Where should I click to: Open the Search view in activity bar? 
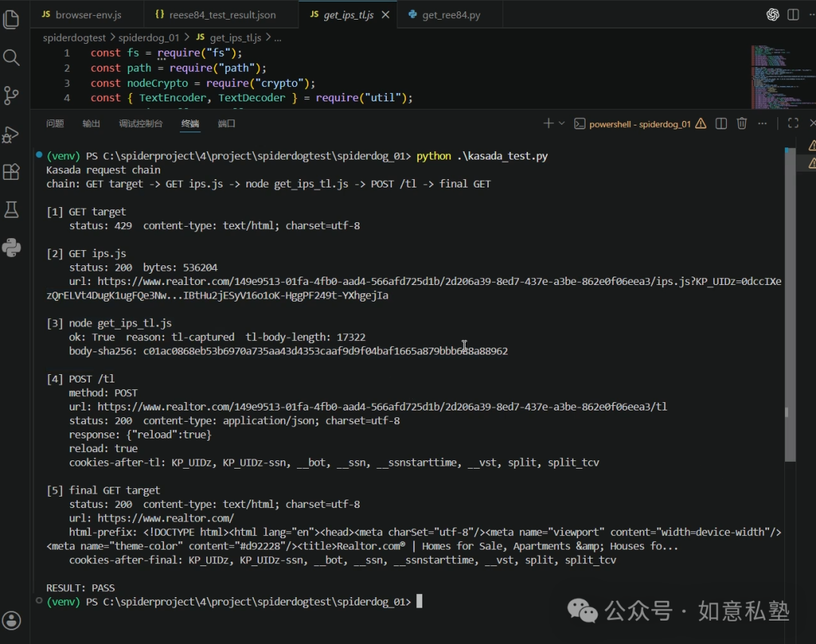11,57
